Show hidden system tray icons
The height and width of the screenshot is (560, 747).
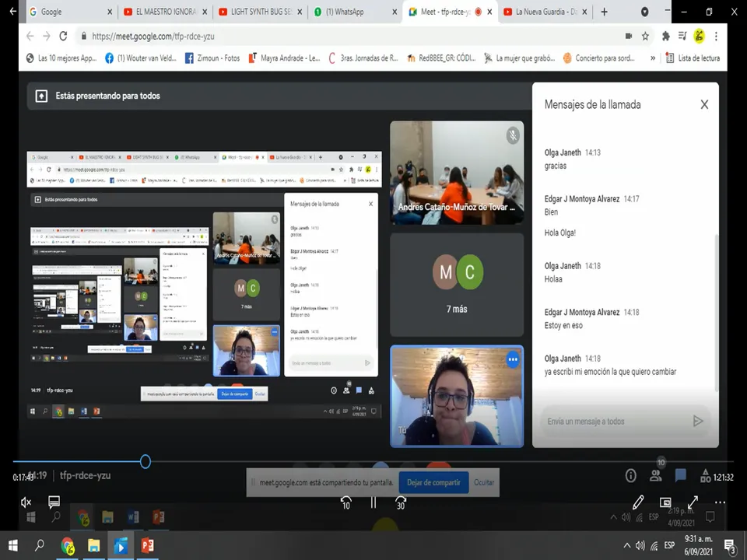pos(627,546)
